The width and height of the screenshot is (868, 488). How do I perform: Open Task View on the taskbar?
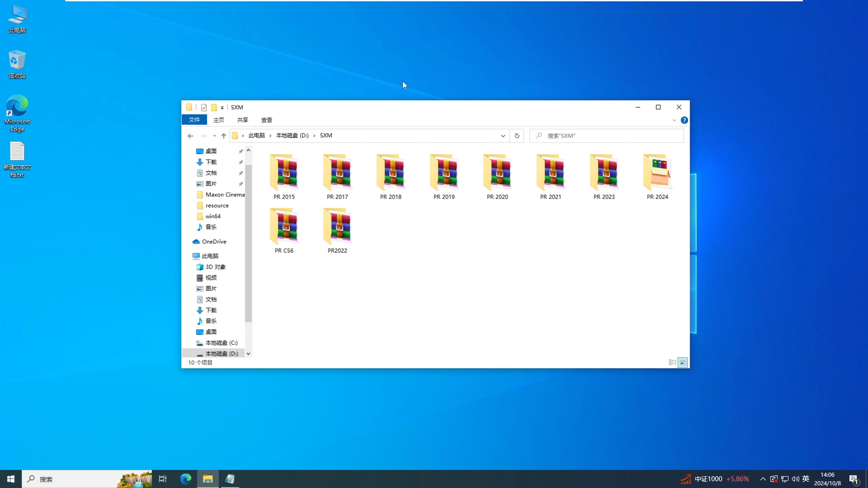pyautogui.click(x=163, y=479)
